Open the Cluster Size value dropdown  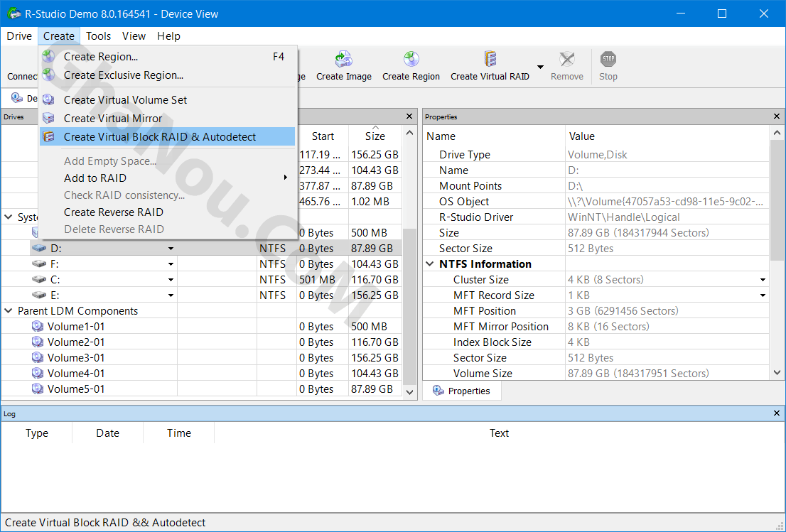pyautogui.click(x=763, y=280)
